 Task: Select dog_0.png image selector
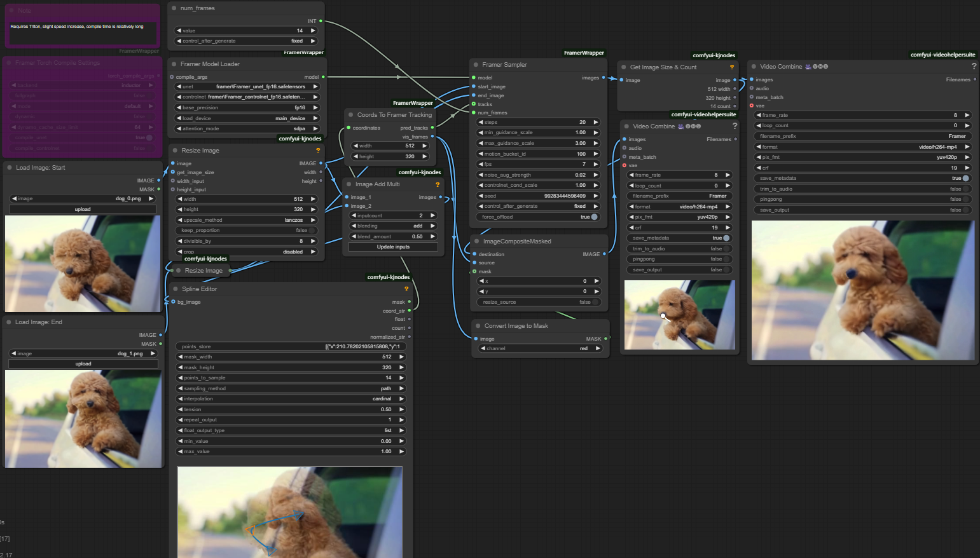coord(83,198)
